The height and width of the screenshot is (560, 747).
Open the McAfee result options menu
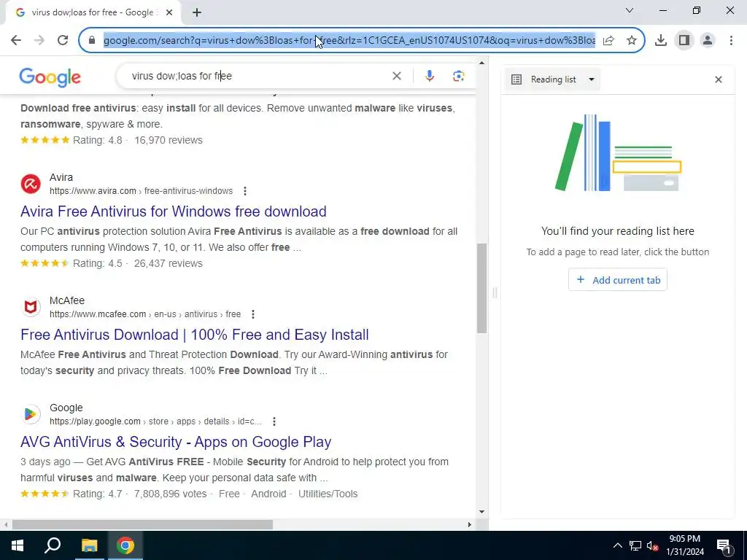[x=253, y=314]
